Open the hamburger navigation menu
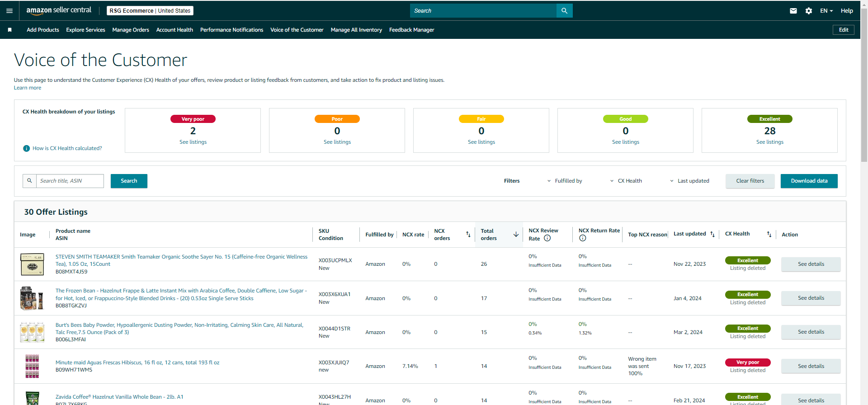The height and width of the screenshot is (405, 868). pyautogui.click(x=9, y=11)
